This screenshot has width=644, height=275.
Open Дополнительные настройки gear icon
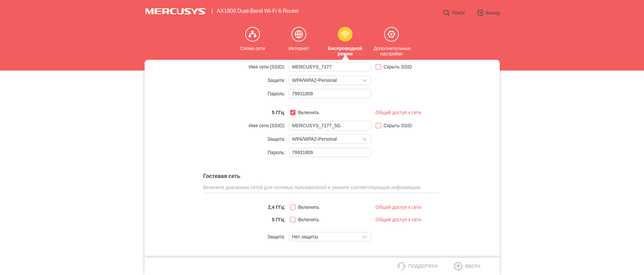391,35
